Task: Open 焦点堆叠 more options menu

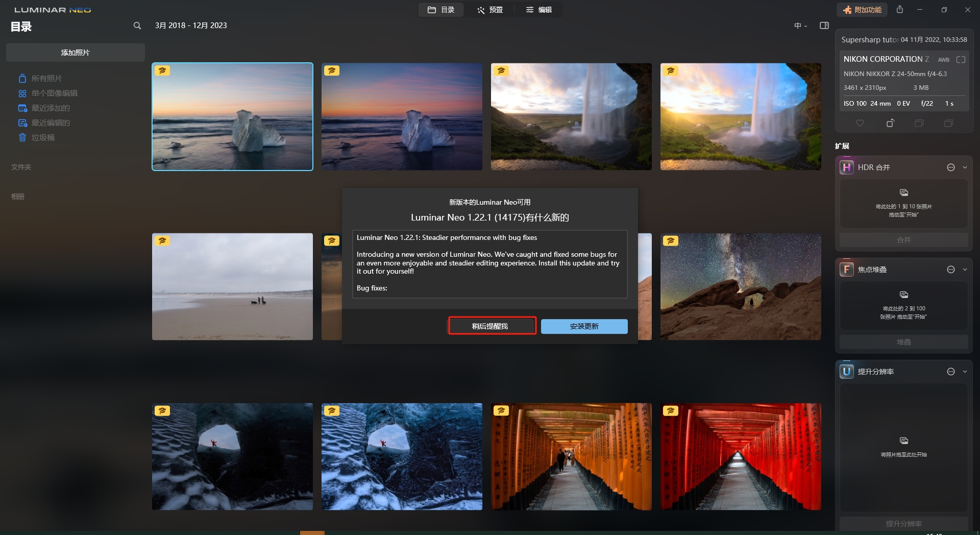Action: click(x=951, y=270)
